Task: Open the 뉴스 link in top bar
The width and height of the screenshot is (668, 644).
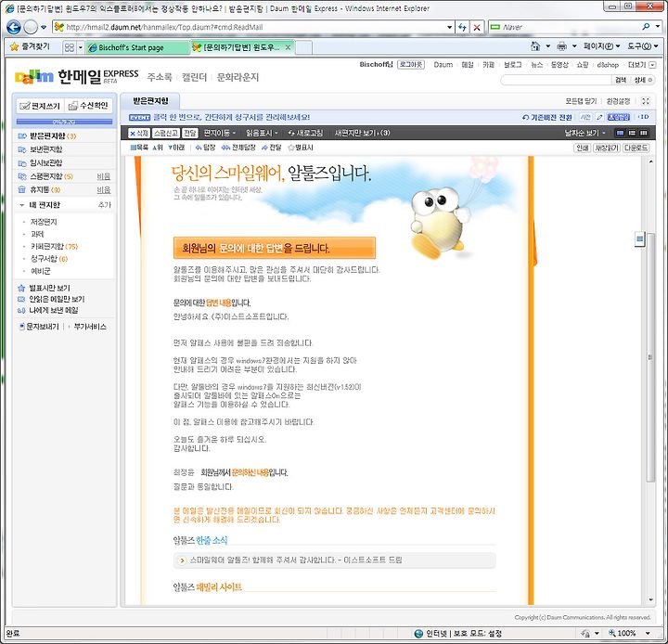Action: tap(537, 64)
